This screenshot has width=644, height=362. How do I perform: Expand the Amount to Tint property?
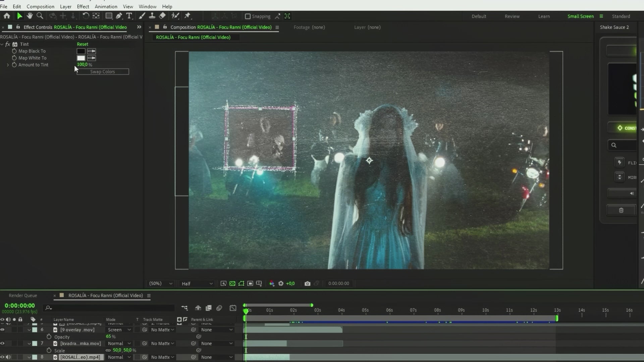(8, 65)
